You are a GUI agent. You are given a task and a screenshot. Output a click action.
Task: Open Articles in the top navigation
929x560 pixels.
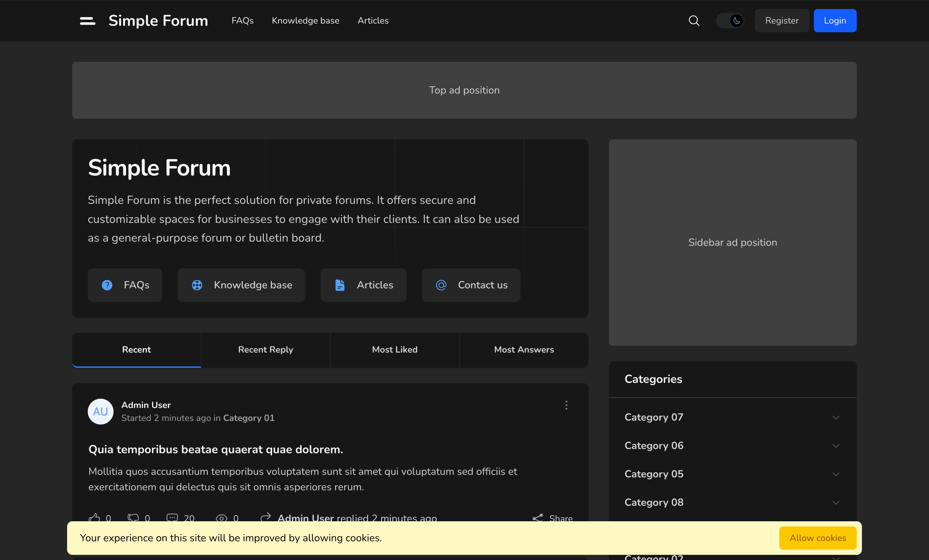click(373, 21)
